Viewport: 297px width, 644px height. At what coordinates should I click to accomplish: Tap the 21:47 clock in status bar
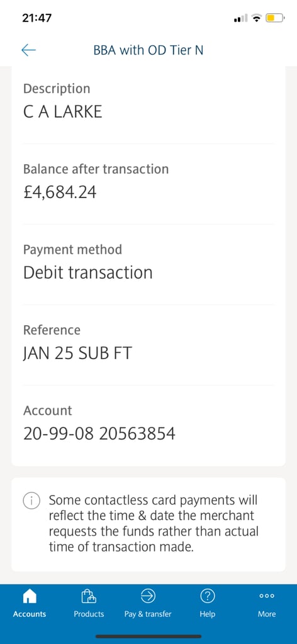point(37,18)
